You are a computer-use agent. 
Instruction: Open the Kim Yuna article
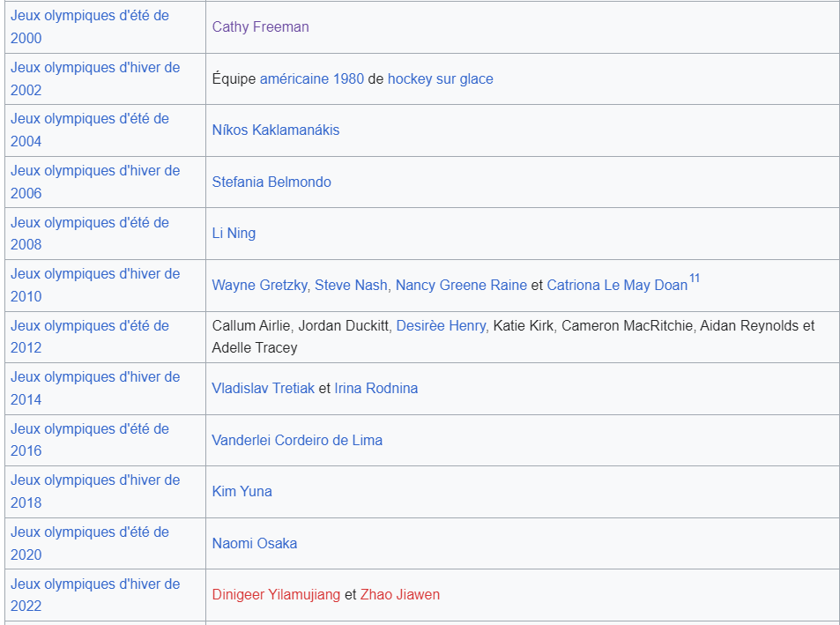(x=242, y=492)
